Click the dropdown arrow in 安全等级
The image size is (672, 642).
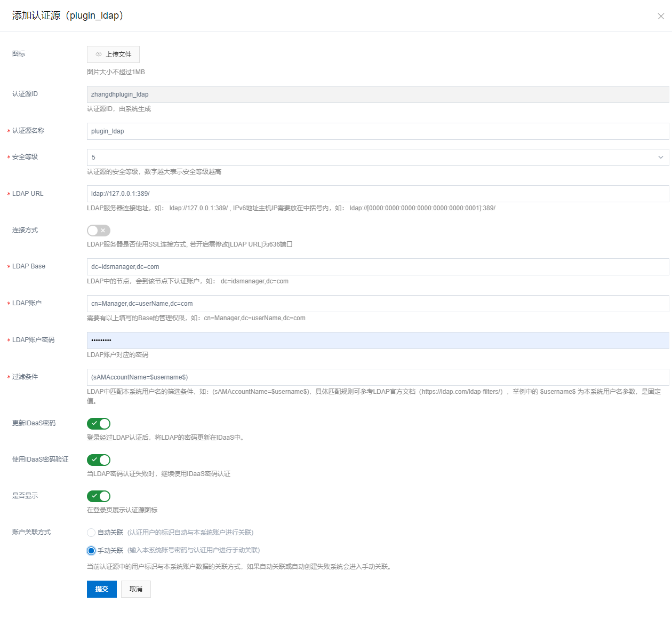pyautogui.click(x=660, y=157)
